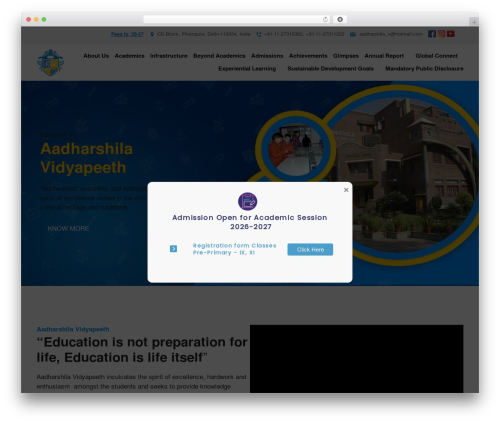
Task: Click the phone icon beside phone numbers
Action: (x=259, y=34)
